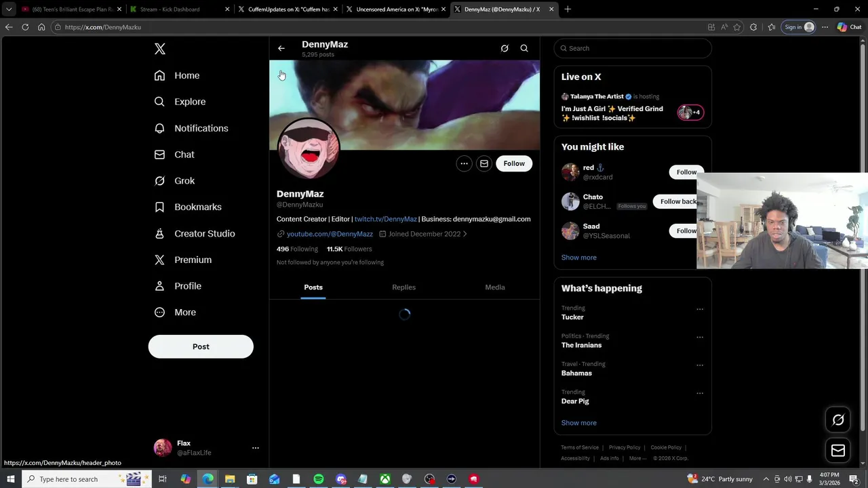Open Grok from the sidebar
Image resolution: width=868 pixels, height=488 pixels.
tap(174, 181)
